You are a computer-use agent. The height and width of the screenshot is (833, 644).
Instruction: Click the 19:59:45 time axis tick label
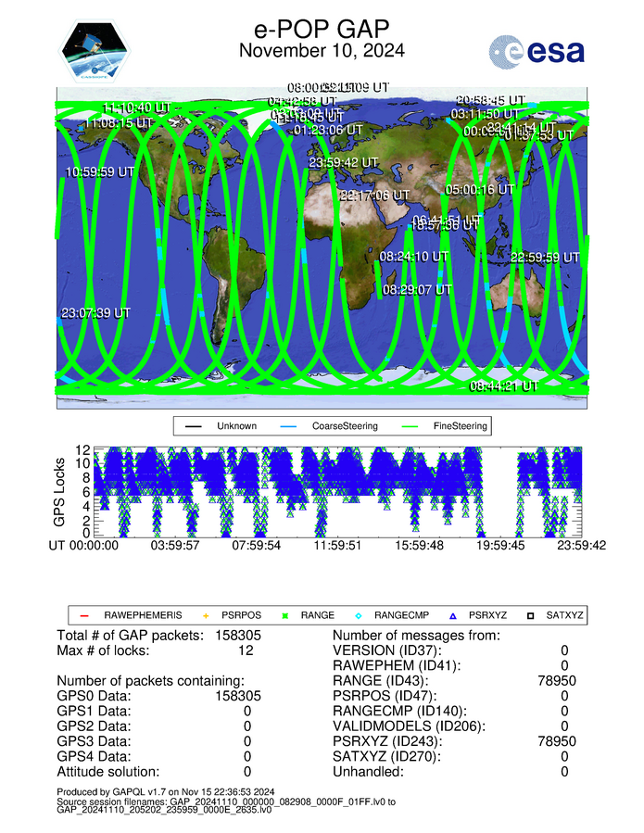(502, 546)
